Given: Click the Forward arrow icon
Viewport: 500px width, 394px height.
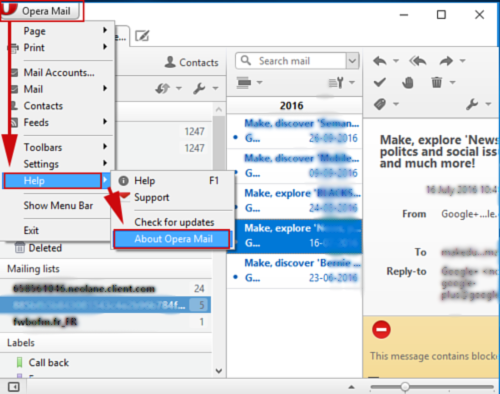Looking at the screenshot, I should tap(446, 61).
